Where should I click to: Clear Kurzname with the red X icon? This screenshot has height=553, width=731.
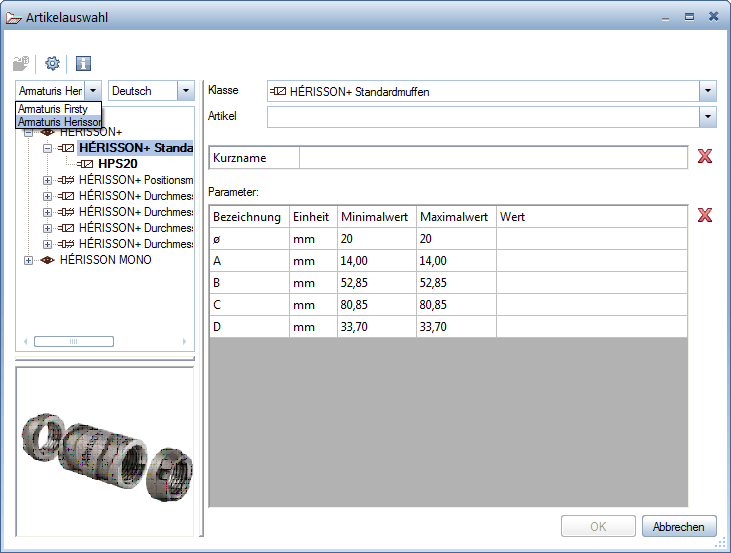pos(705,156)
